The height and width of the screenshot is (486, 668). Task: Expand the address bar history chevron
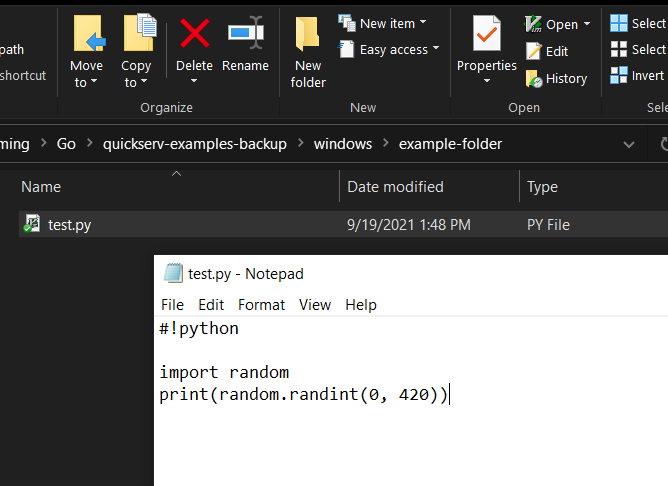(629, 144)
